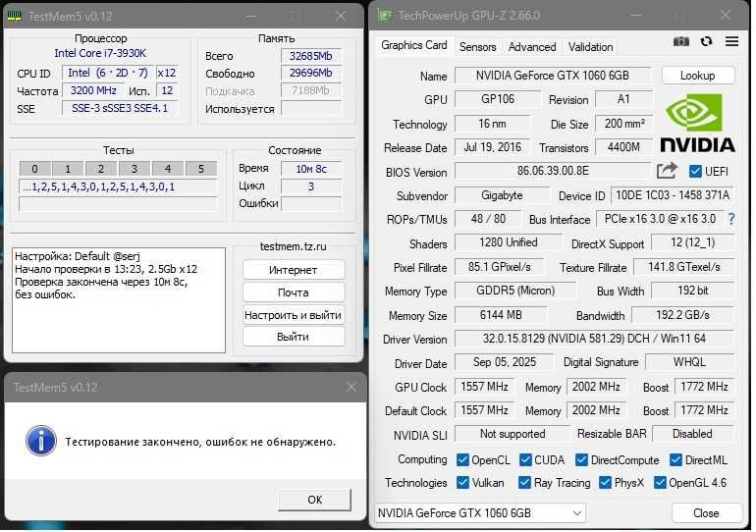Switch to Sensors tab
The image size is (756, 532).
[477, 47]
